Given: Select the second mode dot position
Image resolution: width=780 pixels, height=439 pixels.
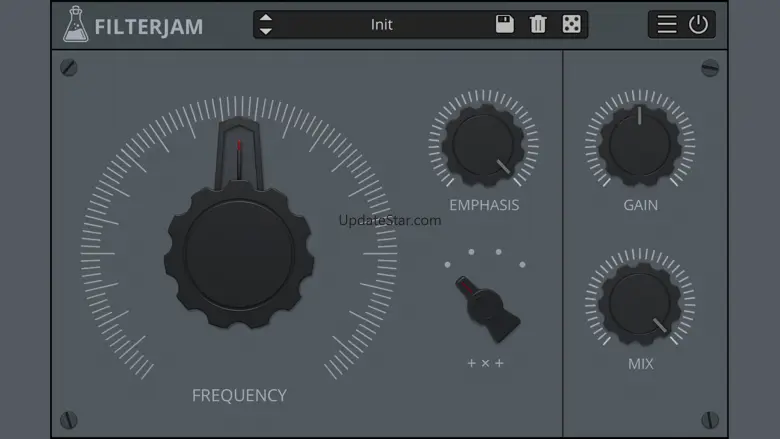Looking at the screenshot, I should click(471, 252).
